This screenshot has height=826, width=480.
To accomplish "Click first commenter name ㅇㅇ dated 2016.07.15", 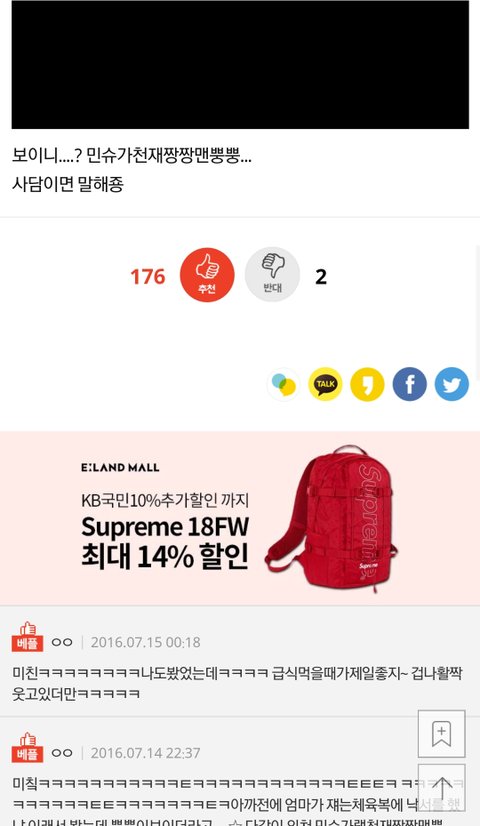I will (62, 642).
